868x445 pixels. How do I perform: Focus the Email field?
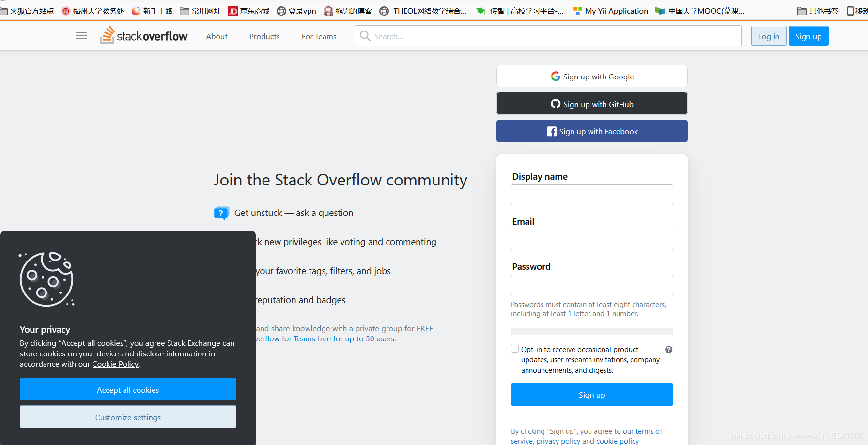pyautogui.click(x=592, y=240)
